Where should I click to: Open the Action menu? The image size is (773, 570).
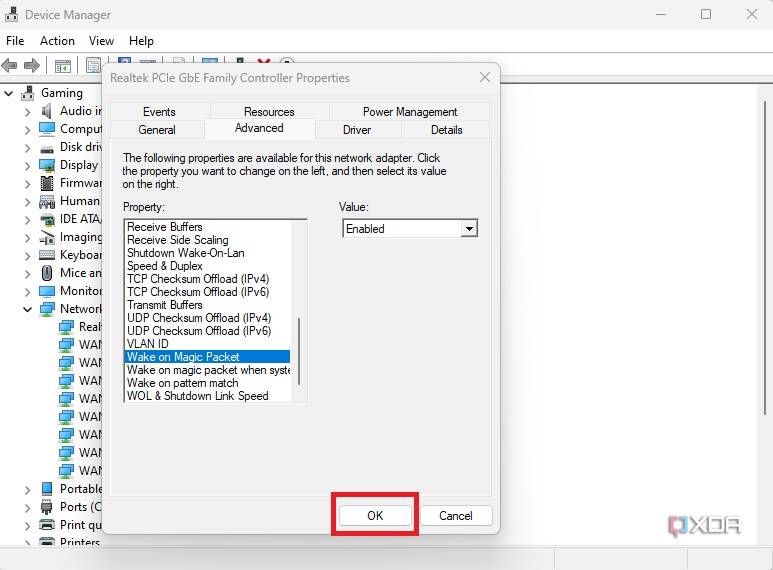(57, 41)
